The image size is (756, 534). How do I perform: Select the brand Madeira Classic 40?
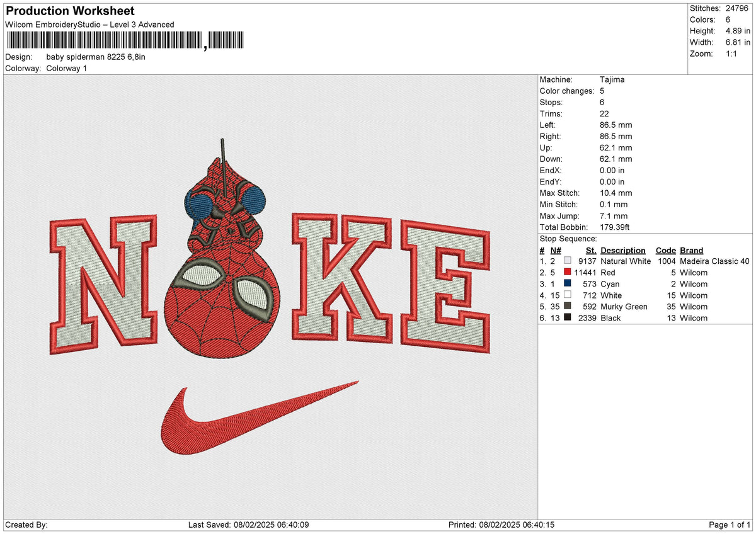coord(715,261)
